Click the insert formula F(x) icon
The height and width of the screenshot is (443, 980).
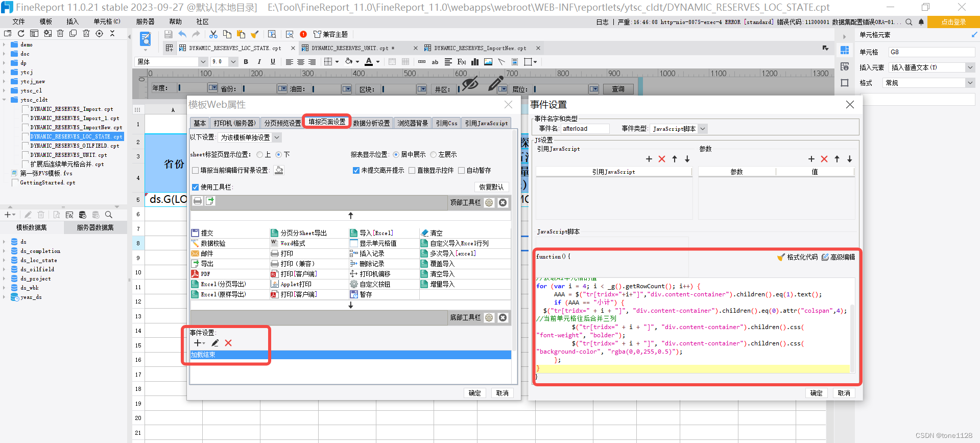[x=462, y=62]
